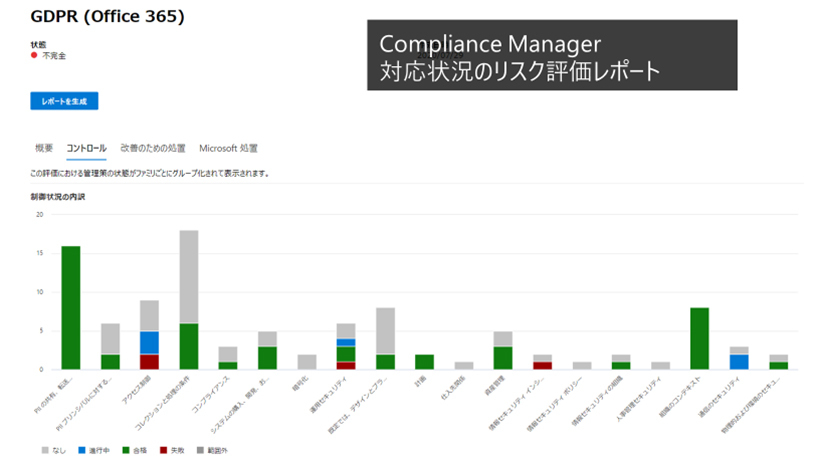This screenshot has width=820, height=461.
Task: Click the 制御状況の内訳 chart heading
Action: tap(58, 197)
